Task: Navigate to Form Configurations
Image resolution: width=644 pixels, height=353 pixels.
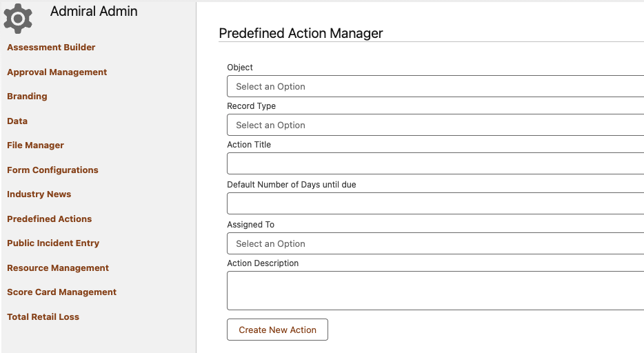Action: tap(52, 170)
